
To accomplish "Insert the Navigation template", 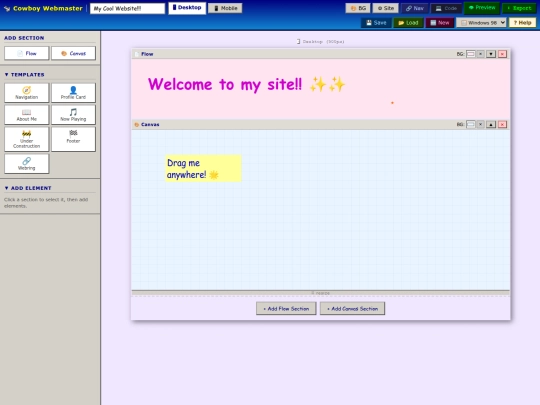I will click(27, 93).
